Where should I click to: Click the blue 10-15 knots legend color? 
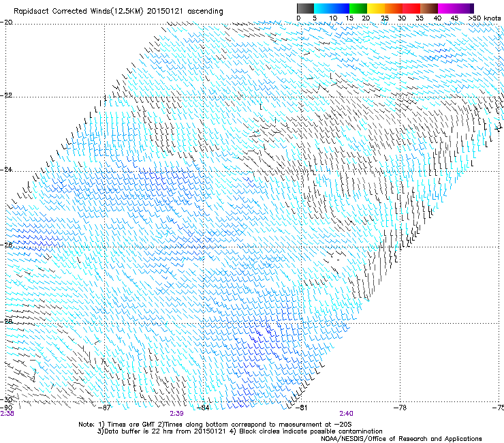pos(341,8)
